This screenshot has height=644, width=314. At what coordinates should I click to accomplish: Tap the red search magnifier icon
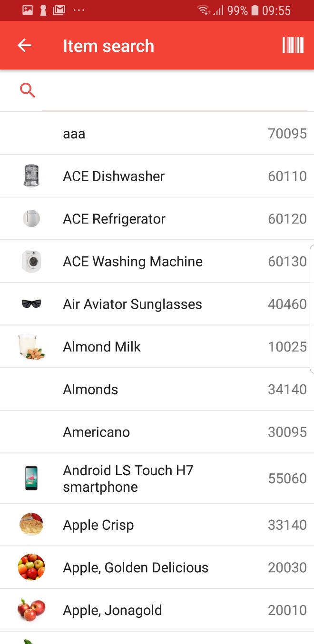[x=28, y=90]
